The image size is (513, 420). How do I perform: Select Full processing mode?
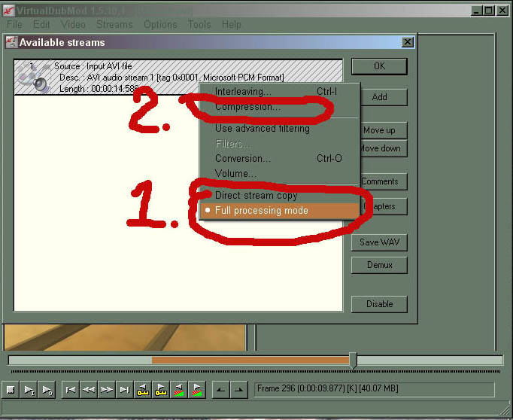pos(280,211)
